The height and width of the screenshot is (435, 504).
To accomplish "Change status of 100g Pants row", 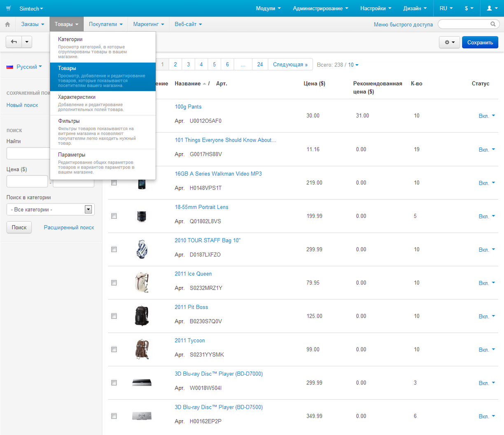I will 487,116.
